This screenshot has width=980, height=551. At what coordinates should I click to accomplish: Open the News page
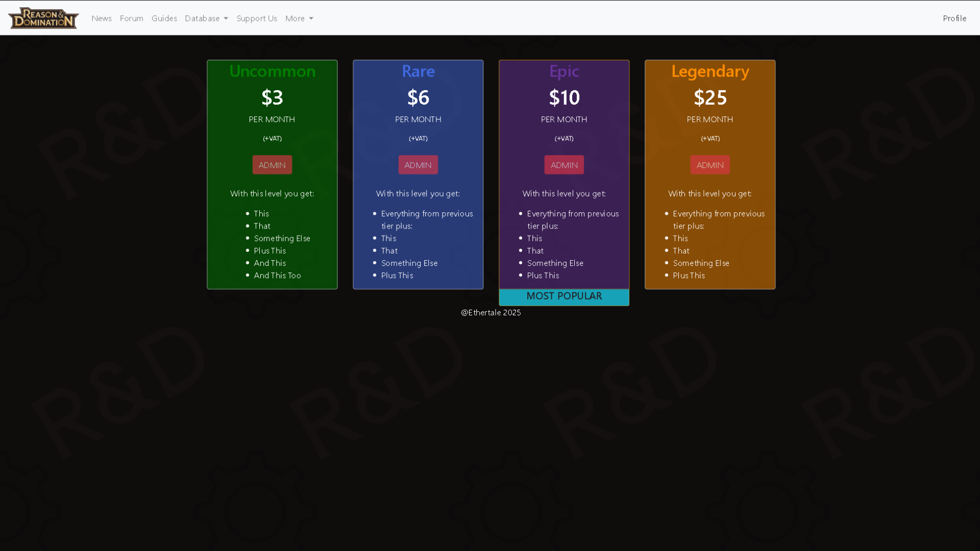click(101, 18)
